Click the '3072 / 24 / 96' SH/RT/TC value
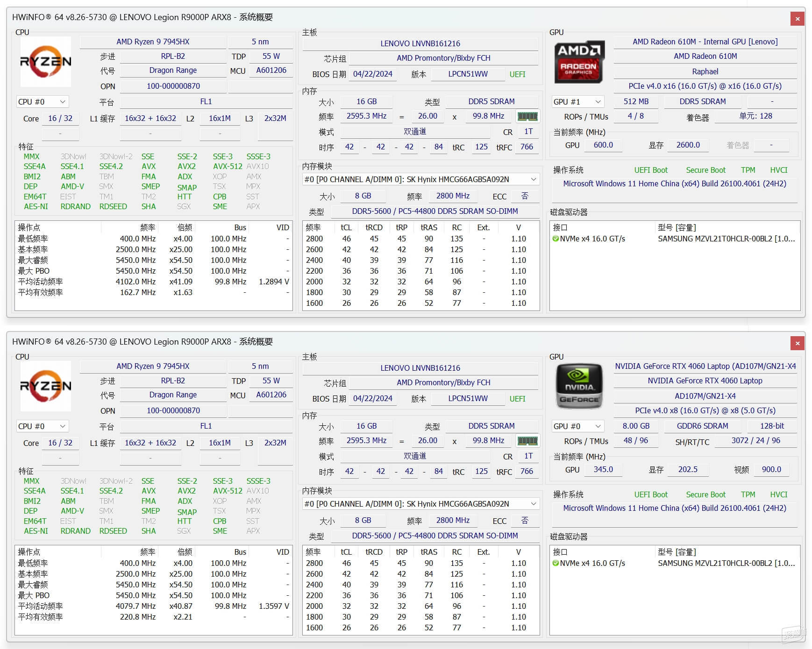 point(755,440)
